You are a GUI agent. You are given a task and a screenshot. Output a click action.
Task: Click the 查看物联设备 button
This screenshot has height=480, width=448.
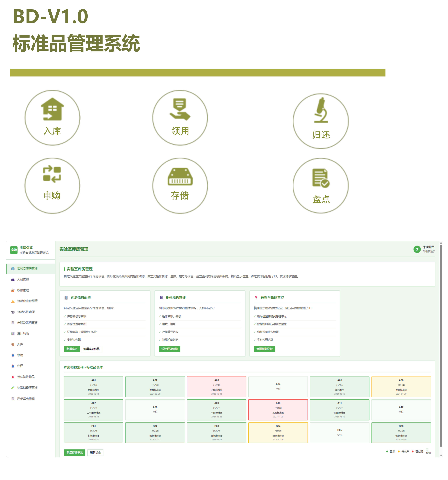pos(264,349)
